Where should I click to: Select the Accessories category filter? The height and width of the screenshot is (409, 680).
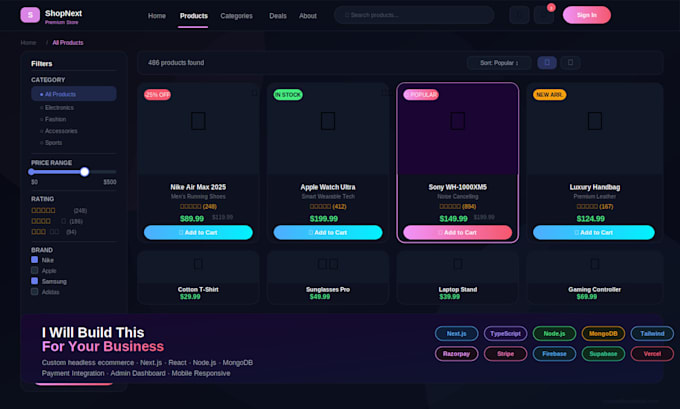[59, 131]
